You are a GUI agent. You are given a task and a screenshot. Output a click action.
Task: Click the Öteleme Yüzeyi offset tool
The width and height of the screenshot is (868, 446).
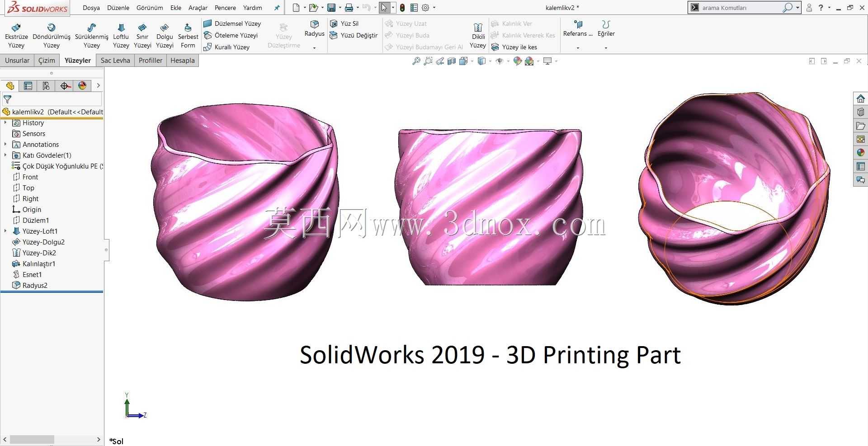(x=231, y=35)
